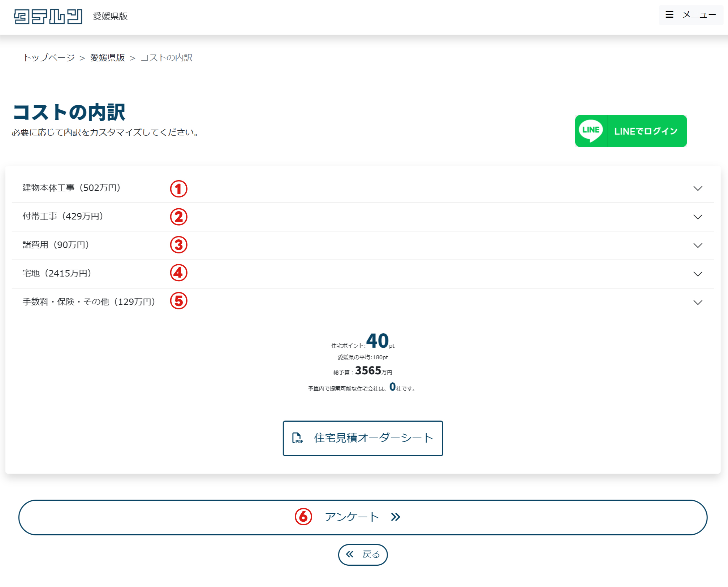Expand 付帯工事 section chevron
Image resolution: width=728 pixels, height=587 pixels.
[697, 217]
